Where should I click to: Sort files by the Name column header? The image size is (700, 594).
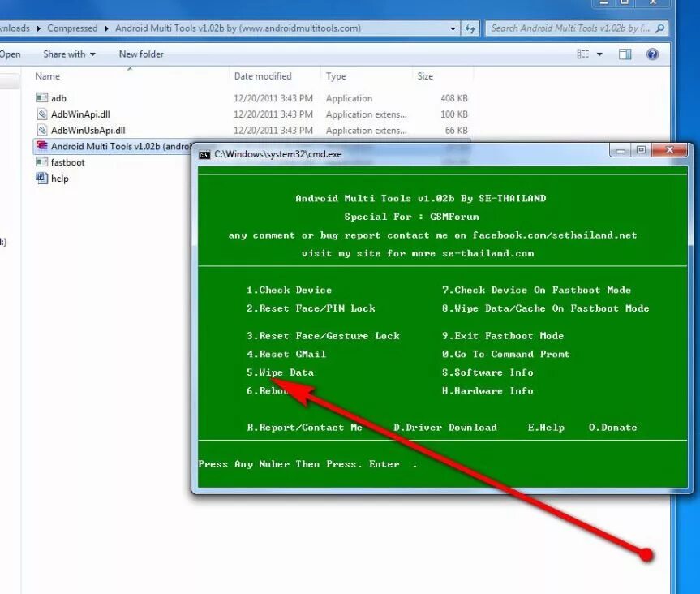click(47, 76)
